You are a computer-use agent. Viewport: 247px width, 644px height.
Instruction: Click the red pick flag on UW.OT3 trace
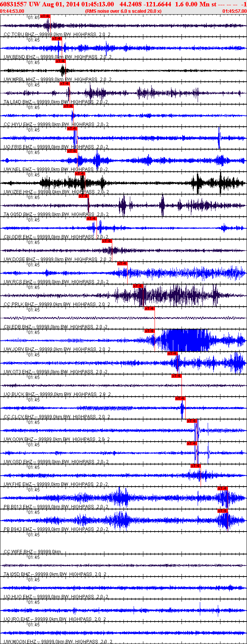[x=172, y=353]
